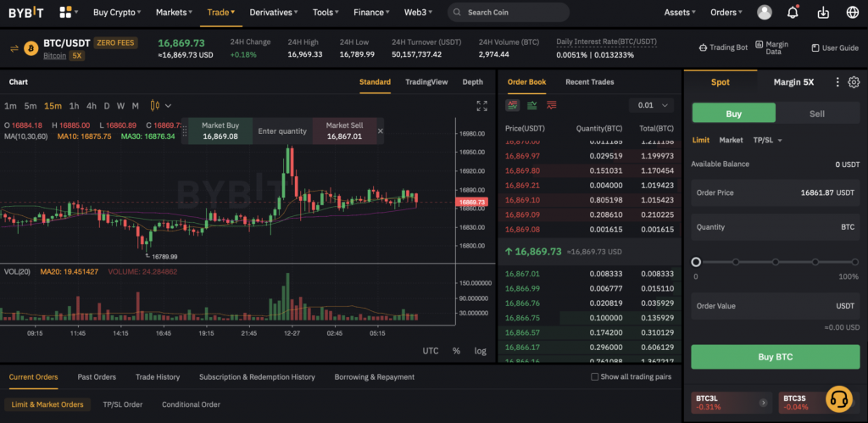The image size is (868, 423).
Task: Open the three-dot more options in trade panel
Action: pyautogui.click(x=837, y=82)
